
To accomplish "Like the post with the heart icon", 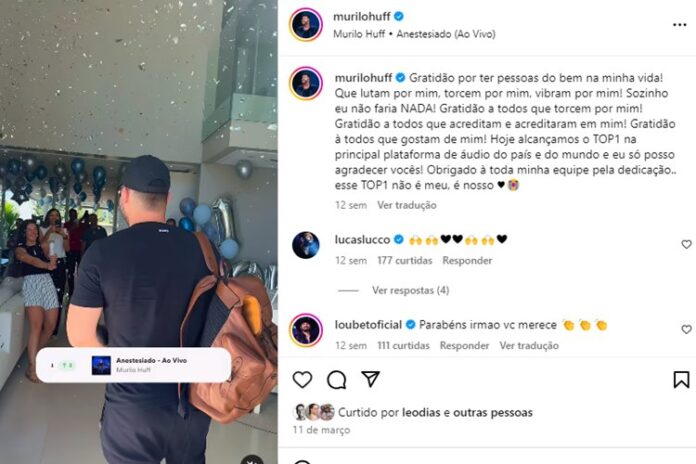I will pos(302,380).
